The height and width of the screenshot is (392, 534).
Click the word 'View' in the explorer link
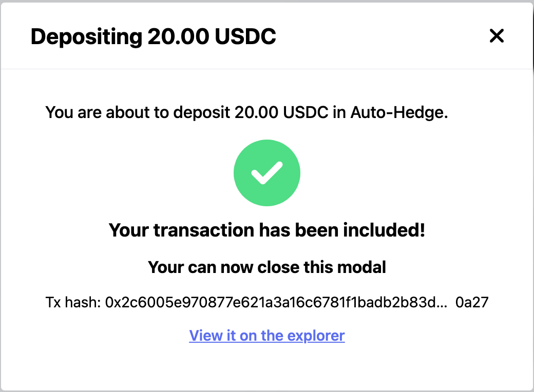pyautogui.click(x=206, y=336)
